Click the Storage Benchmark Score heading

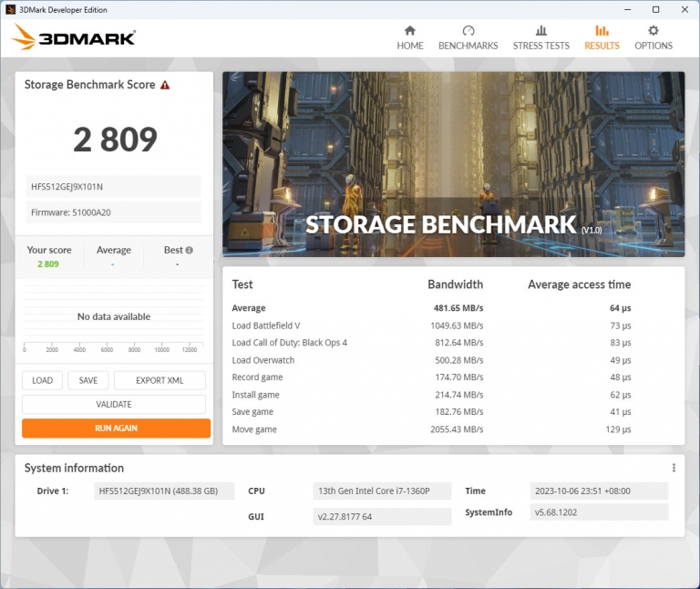click(x=89, y=85)
